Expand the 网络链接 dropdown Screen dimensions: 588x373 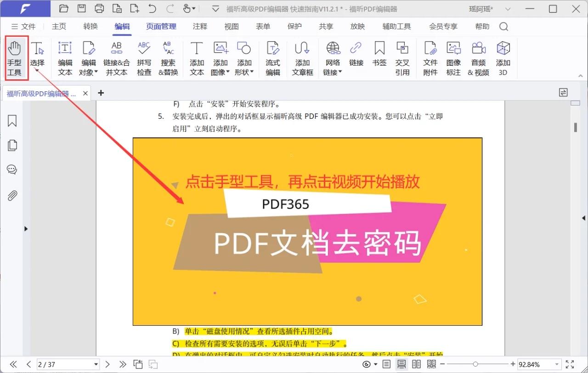click(x=340, y=72)
